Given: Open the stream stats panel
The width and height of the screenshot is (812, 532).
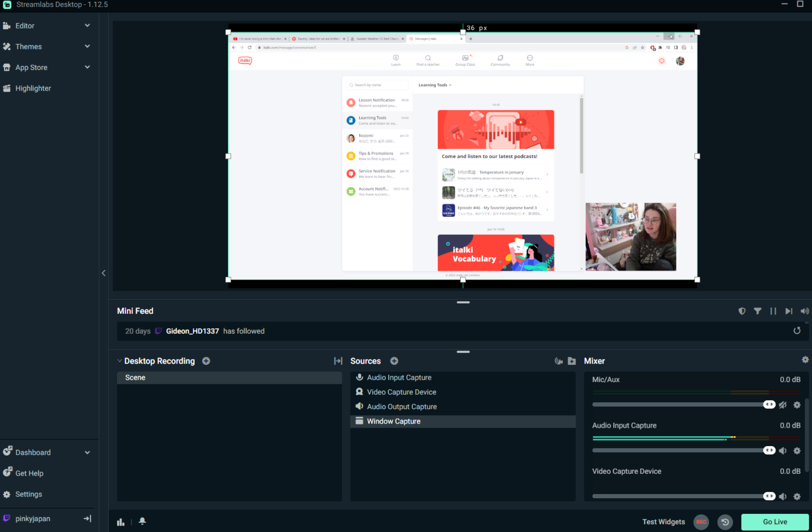Looking at the screenshot, I should 121,522.
